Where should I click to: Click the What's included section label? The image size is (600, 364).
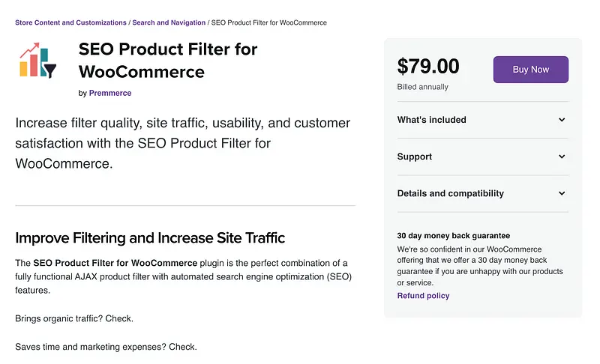431,120
